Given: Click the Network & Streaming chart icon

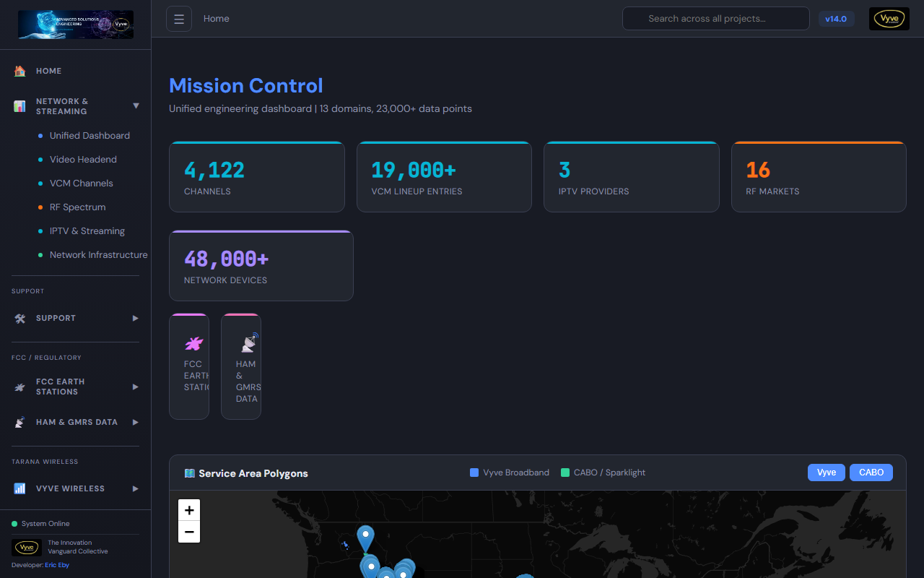Looking at the screenshot, I should point(19,106).
